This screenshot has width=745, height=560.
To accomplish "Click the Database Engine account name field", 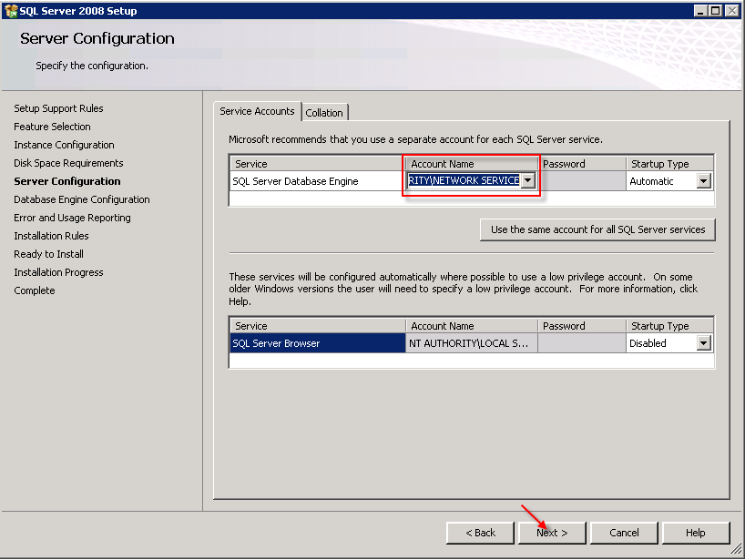I will [464, 180].
